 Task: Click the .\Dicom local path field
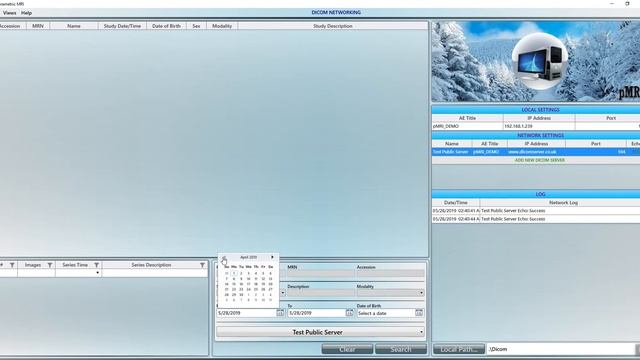tap(561, 349)
